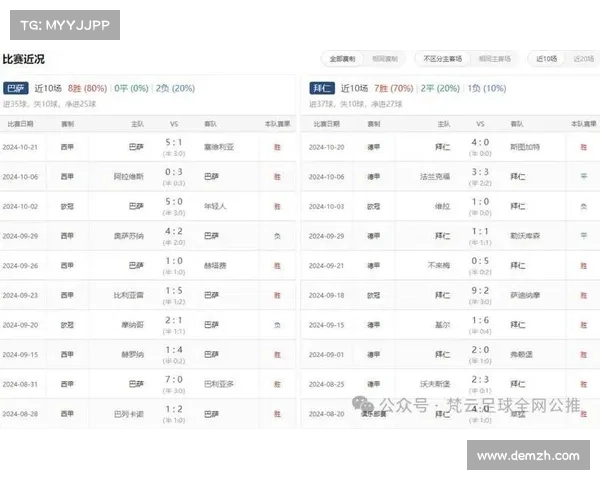
Task: Click the 沃夫斯堡 team name
Action: pos(435,384)
